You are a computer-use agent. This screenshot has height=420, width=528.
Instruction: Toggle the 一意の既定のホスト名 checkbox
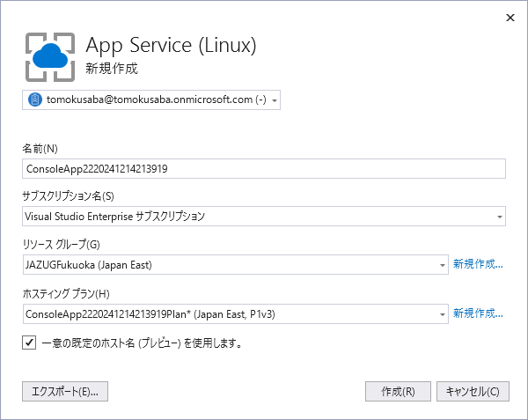(x=30, y=343)
